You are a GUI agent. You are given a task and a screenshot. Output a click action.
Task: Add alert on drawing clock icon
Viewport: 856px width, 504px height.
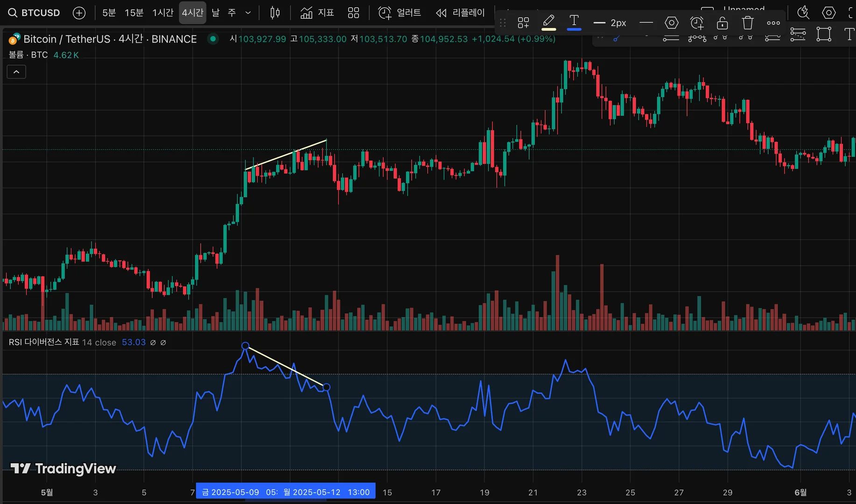tap(697, 22)
